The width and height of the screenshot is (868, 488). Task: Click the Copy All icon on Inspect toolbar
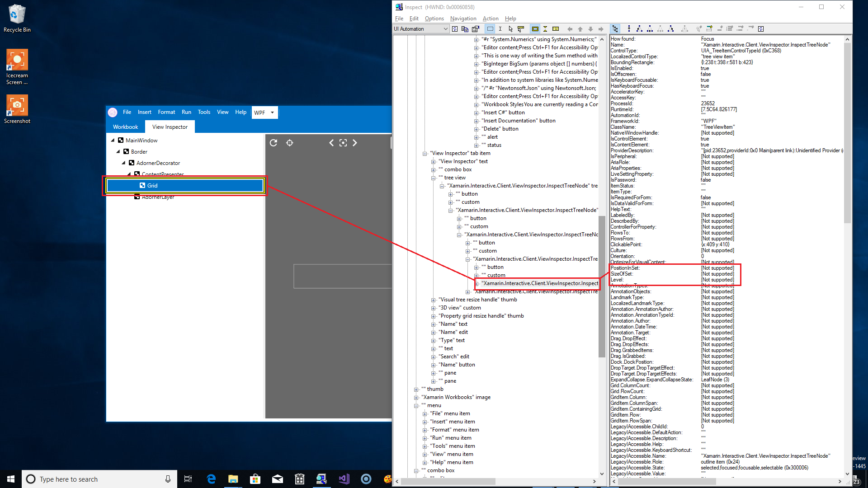[465, 28]
